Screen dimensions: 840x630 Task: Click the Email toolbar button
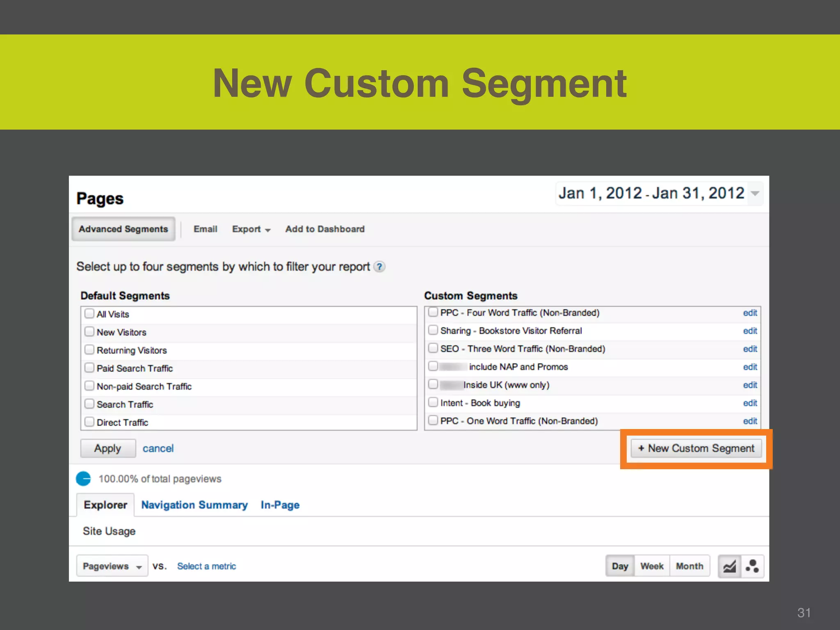coord(205,229)
